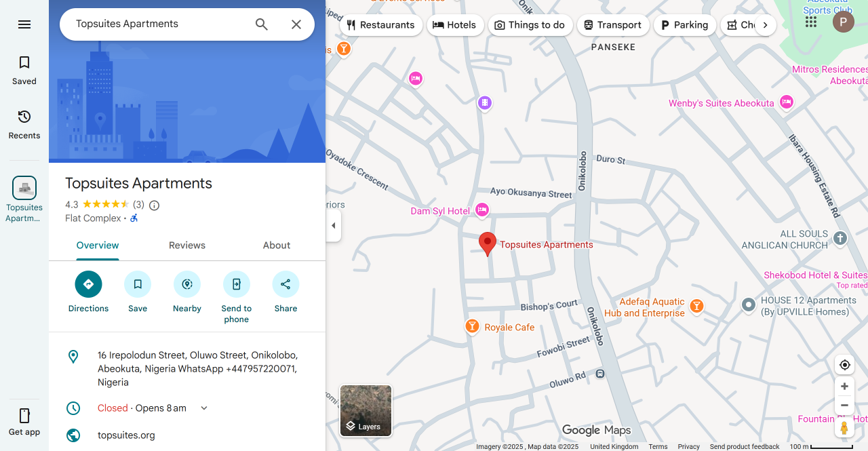Expand the opening hours chevron
The image size is (868, 451).
point(204,408)
